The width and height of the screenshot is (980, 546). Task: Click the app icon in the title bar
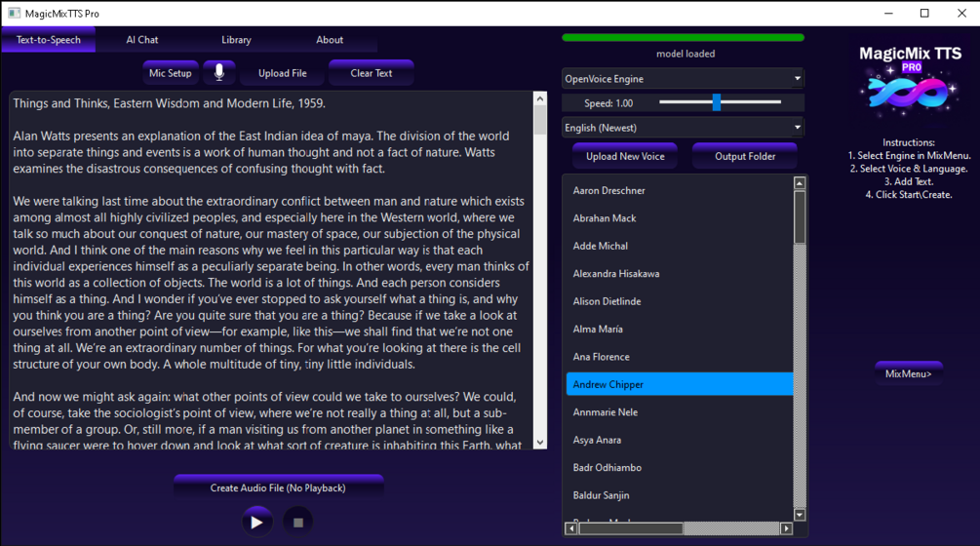14,13
